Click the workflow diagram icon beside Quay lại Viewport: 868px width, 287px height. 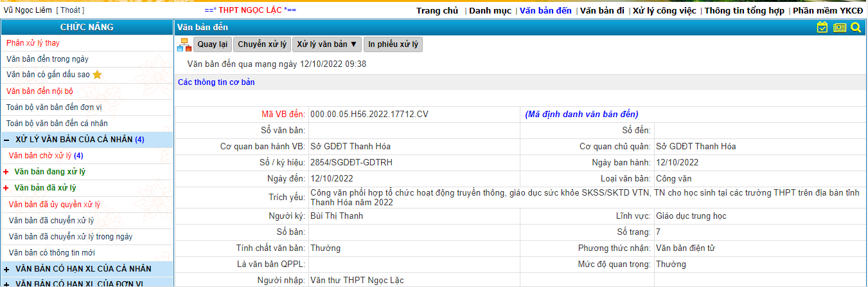(184, 44)
